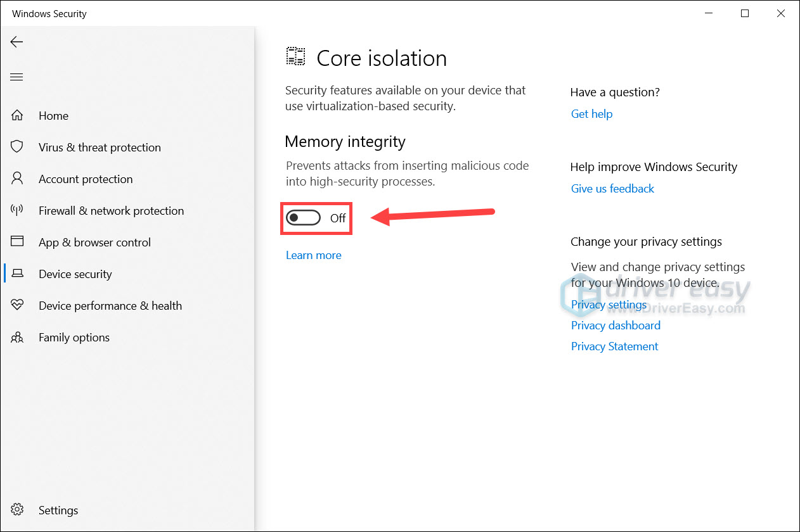800x532 pixels.
Task: Click the Account protection person icon
Action: pyautogui.click(x=17, y=179)
